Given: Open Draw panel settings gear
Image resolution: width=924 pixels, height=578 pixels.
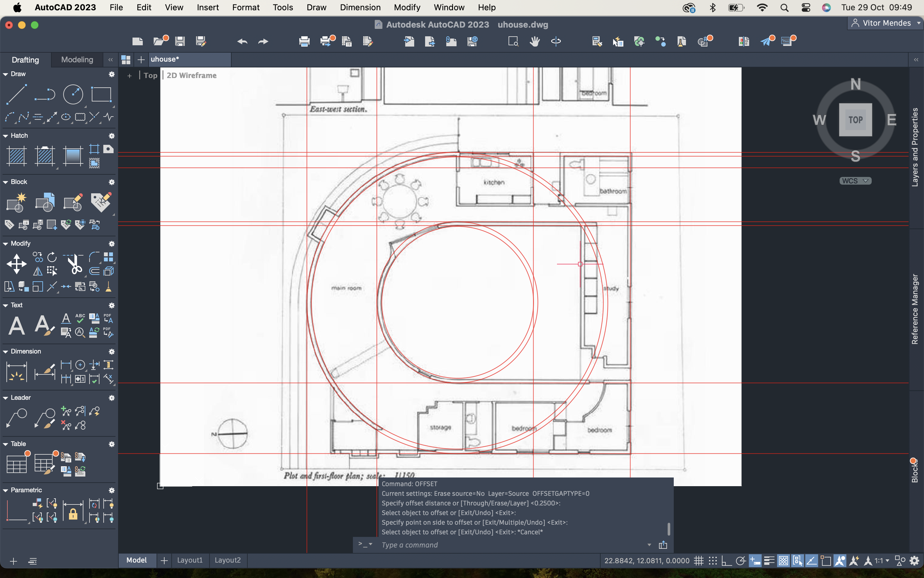Looking at the screenshot, I should click(x=112, y=74).
